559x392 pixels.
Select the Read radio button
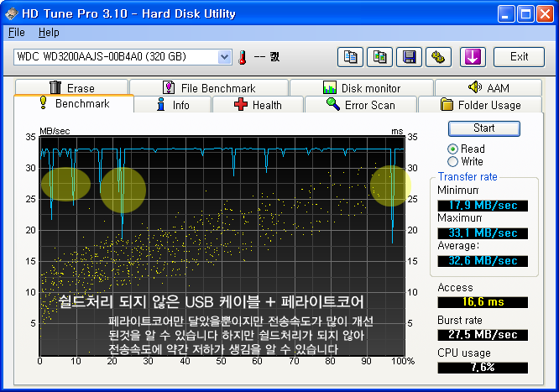coord(452,149)
